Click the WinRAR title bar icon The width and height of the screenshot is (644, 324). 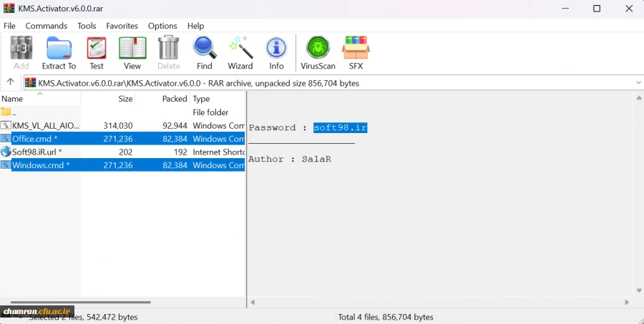tap(9, 8)
